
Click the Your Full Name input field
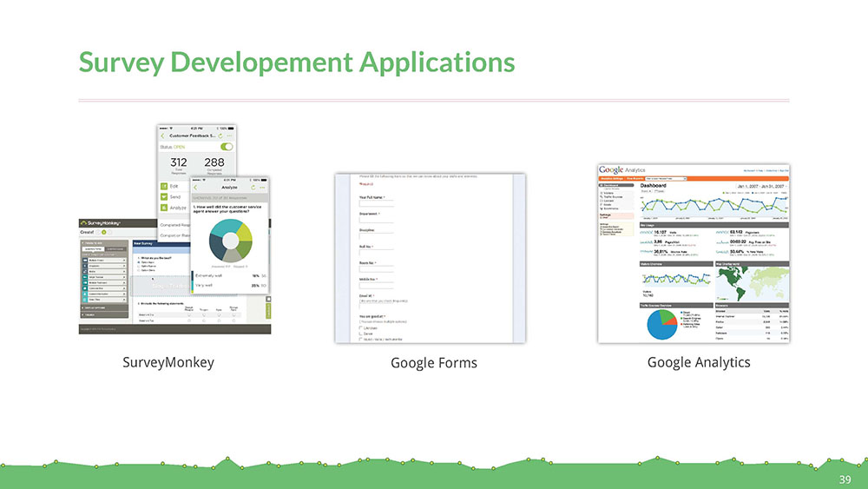click(x=377, y=203)
